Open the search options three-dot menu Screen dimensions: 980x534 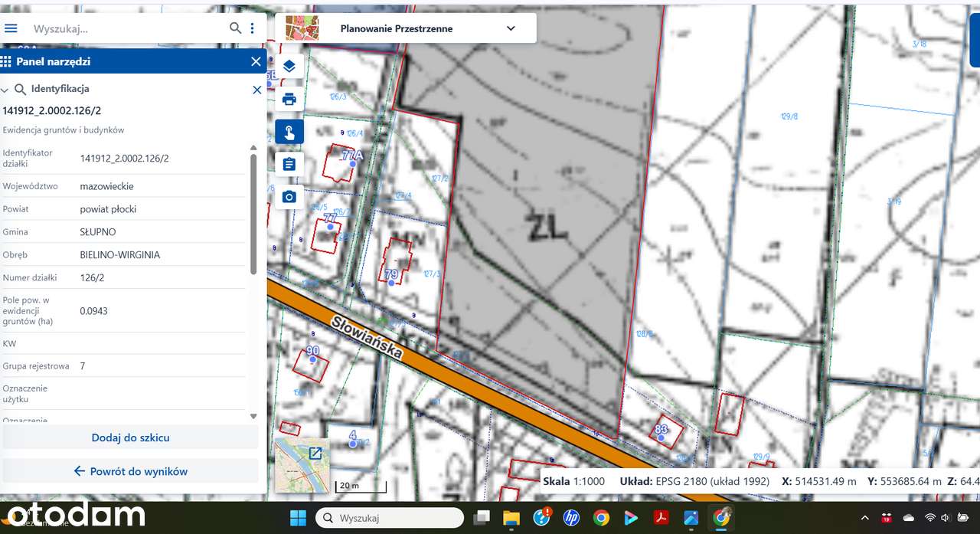click(x=253, y=28)
